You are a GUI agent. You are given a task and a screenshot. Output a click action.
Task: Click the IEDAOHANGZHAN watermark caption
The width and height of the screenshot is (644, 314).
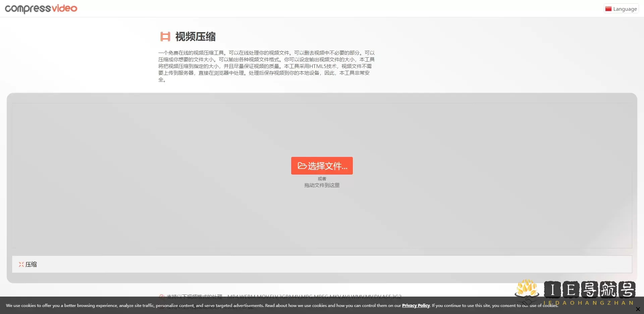click(x=589, y=303)
